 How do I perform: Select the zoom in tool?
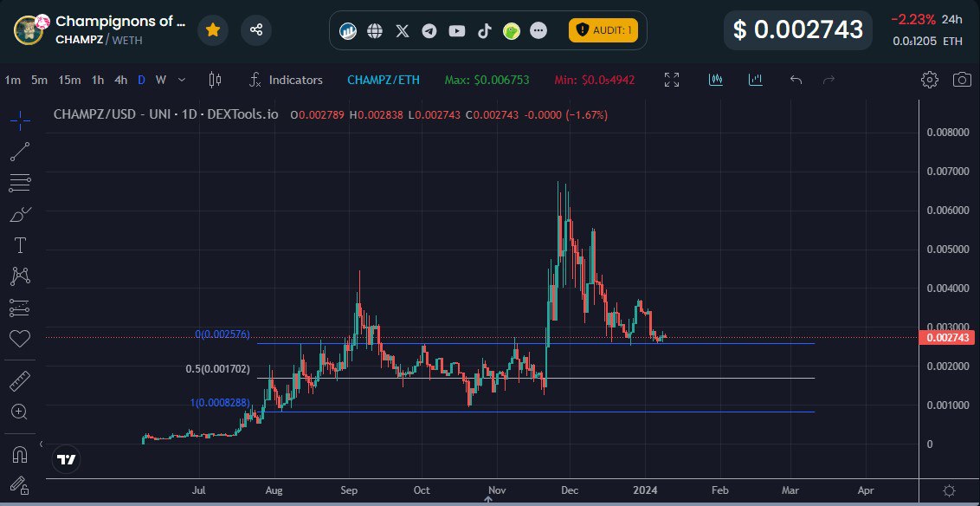20,411
